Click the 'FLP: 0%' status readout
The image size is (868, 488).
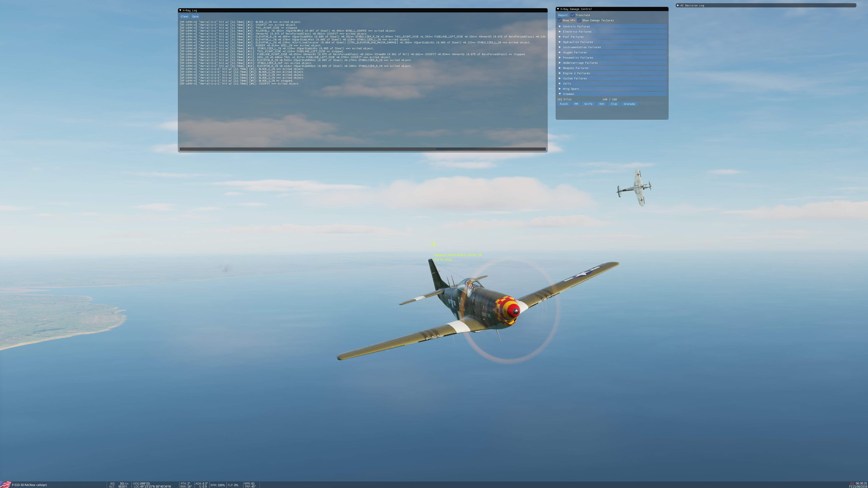tap(233, 485)
